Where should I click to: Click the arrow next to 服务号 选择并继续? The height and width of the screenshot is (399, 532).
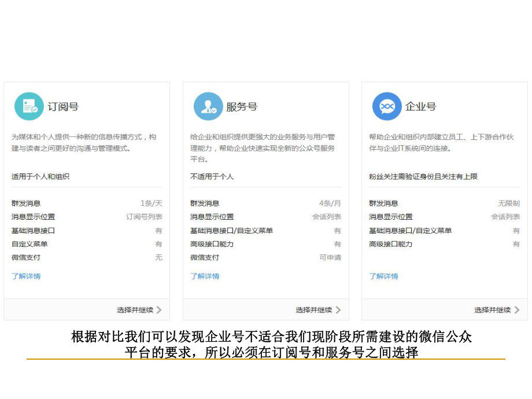click(338, 310)
